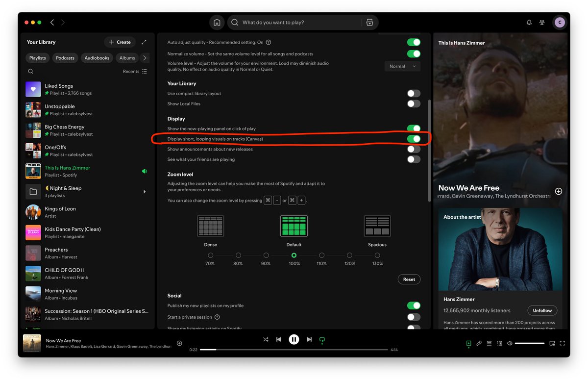Toggle now-playing panel on click of play
Screen dimensions: 588x381
point(414,128)
